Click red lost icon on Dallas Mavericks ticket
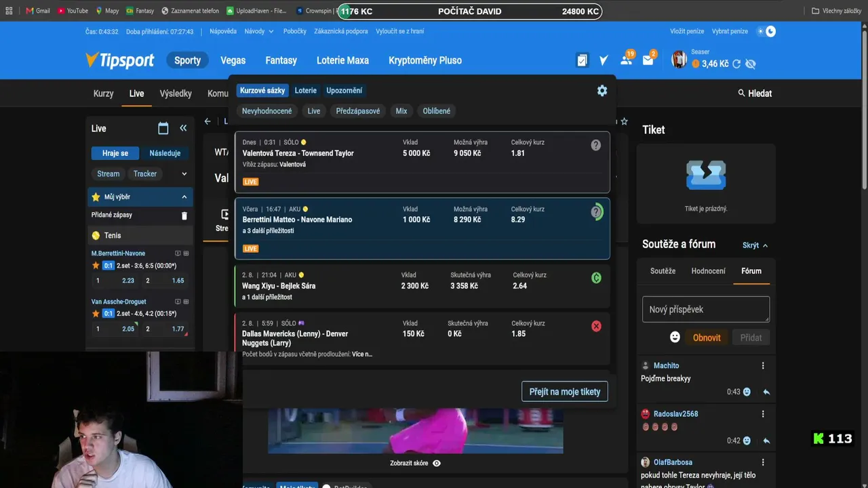The width and height of the screenshot is (868, 488). click(596, 326)
